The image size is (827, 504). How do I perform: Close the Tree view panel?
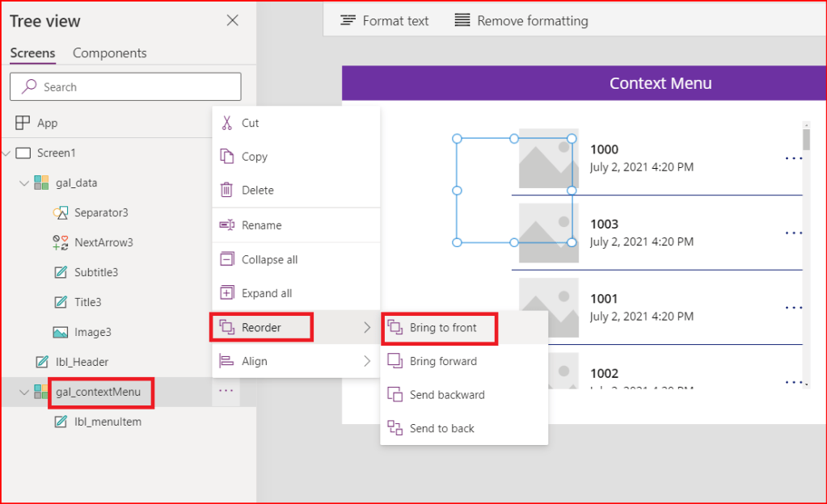233,21
